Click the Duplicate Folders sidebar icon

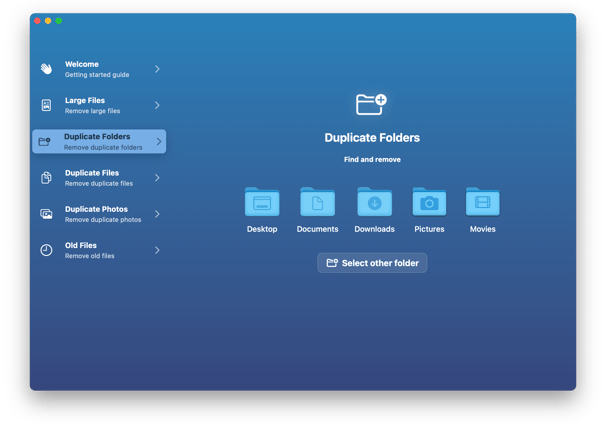(44, 141)
